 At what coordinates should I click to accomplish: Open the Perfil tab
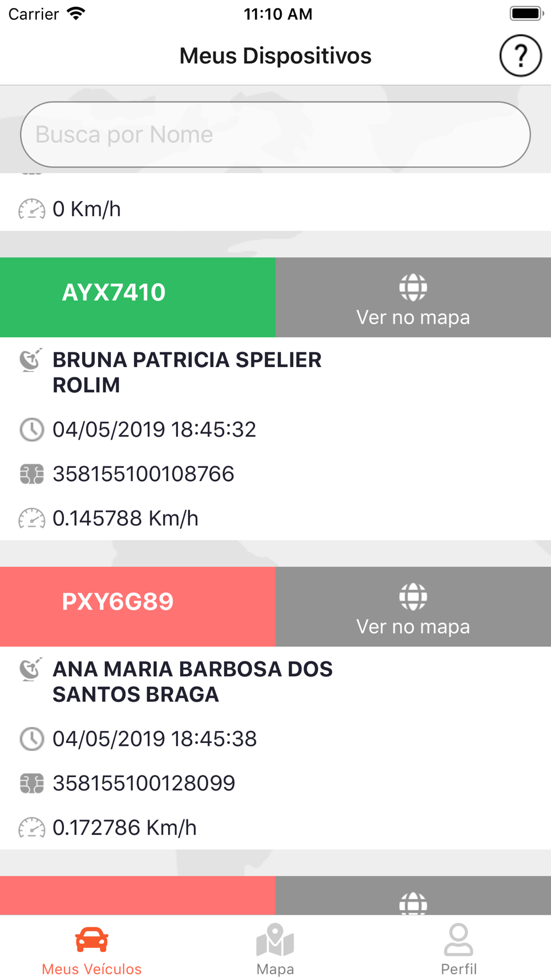point(458,949)
